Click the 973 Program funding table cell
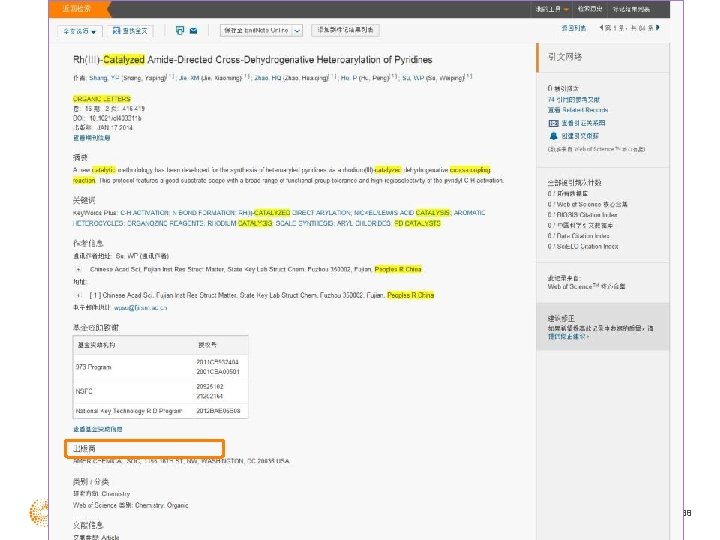 coord(133,367)
